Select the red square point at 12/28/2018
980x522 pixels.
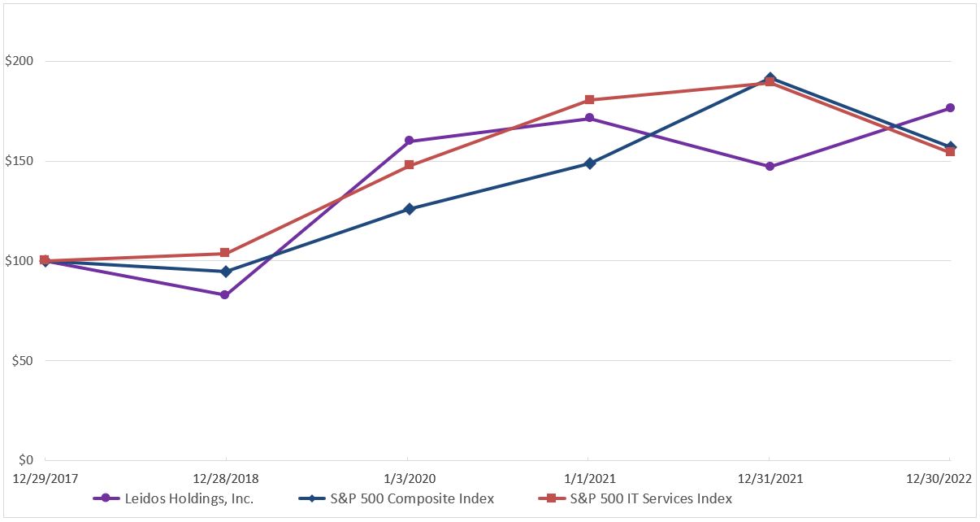[225, 253]
